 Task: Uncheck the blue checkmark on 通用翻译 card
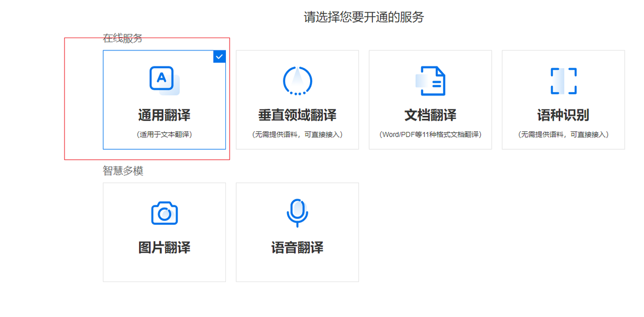pyautogui.click(x=219, y=56)
